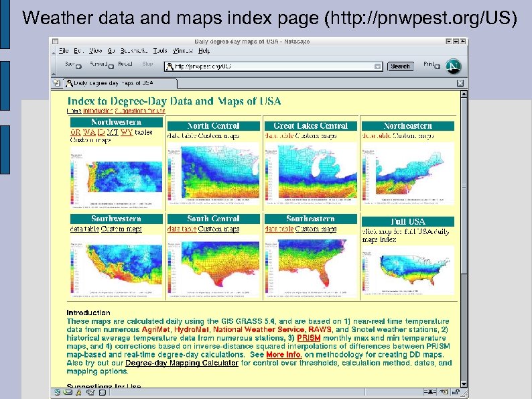
Task: Collapse the menu bar grippy handle
Action: click(54, 52)
